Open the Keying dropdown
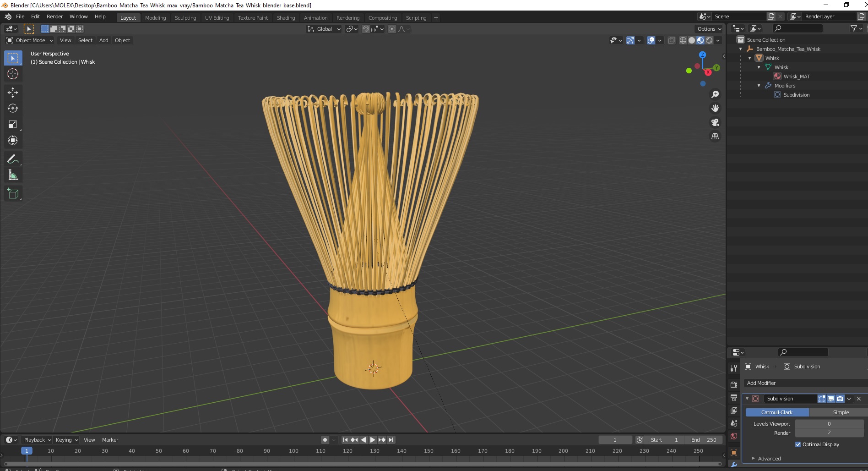This screenshot has width=868, height=471. 66,440
